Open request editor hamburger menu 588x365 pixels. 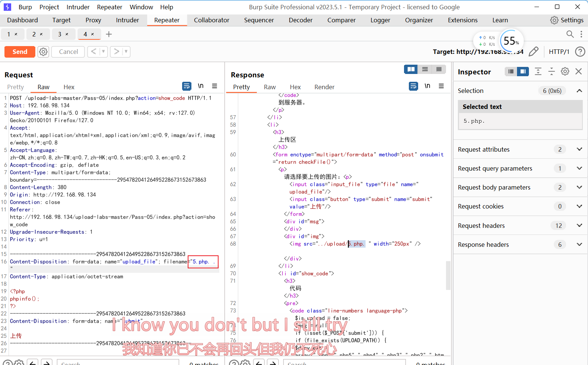tap(214, 86)
